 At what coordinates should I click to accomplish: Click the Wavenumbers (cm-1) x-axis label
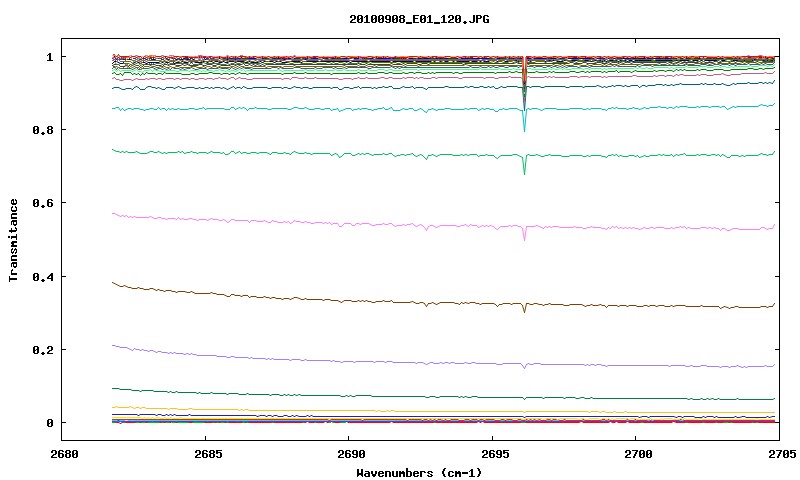click(419, 473)
